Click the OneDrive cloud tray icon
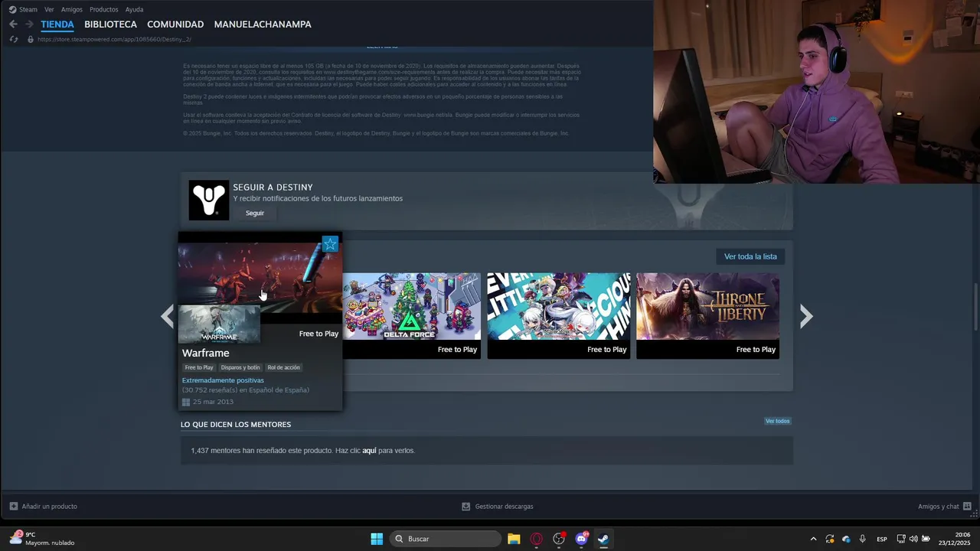Screen dimensions: 980x551 pos(846,539)
